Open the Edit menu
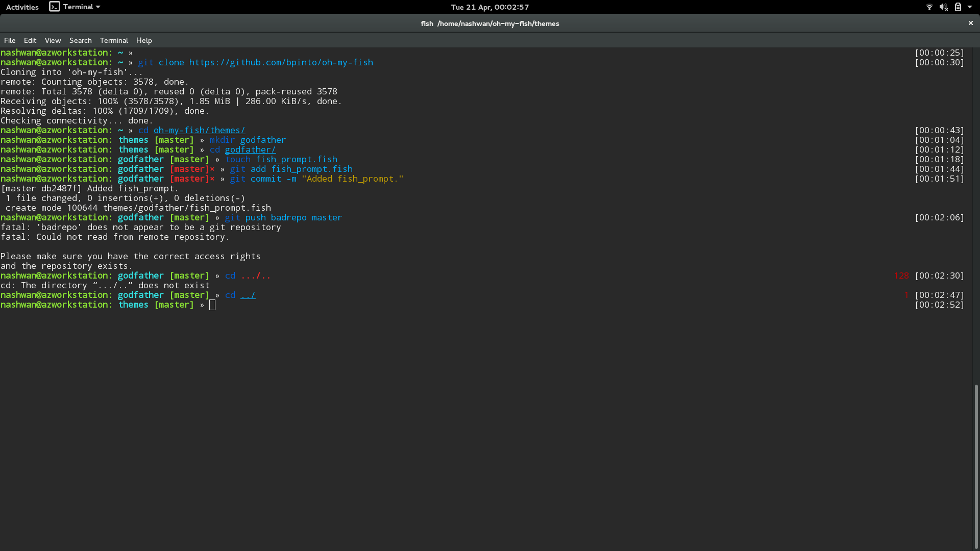This screenshot has width=980, height=551. click(30, 40)
